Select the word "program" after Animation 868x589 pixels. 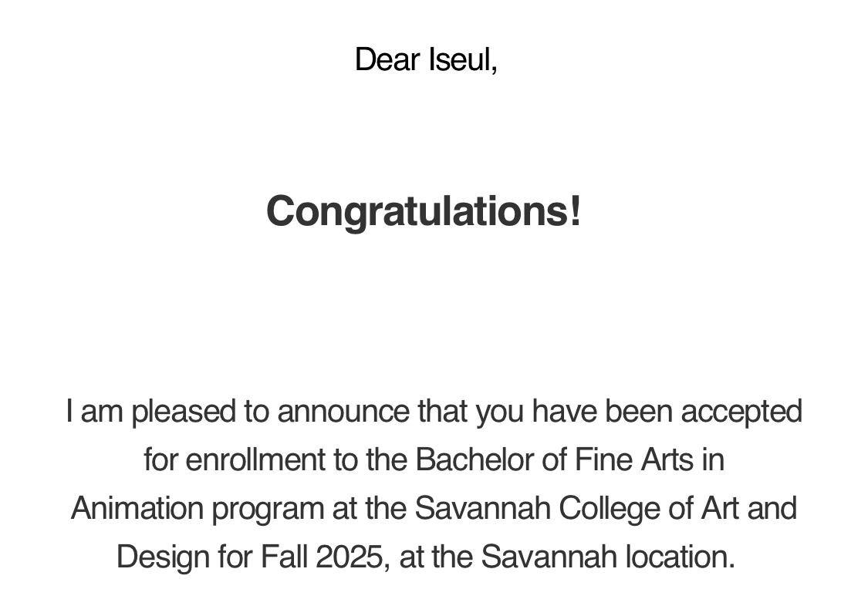click(268, 508)
